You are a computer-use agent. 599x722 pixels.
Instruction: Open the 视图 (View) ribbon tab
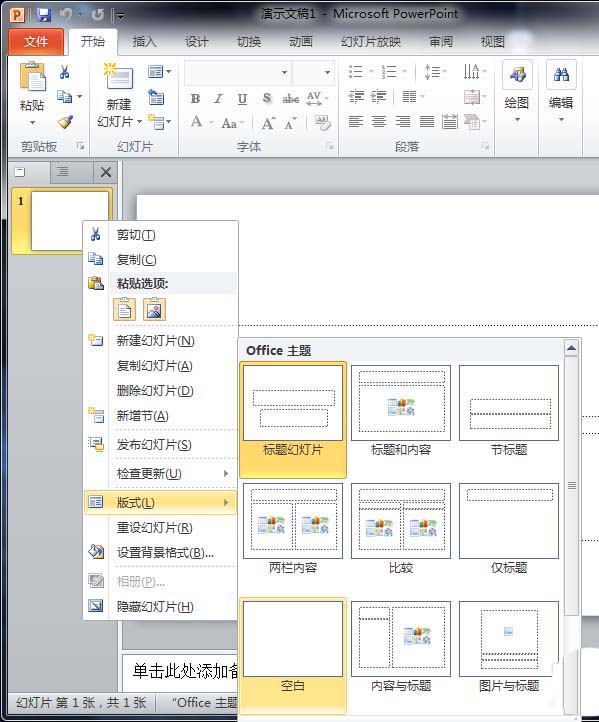tap(493, 42)
